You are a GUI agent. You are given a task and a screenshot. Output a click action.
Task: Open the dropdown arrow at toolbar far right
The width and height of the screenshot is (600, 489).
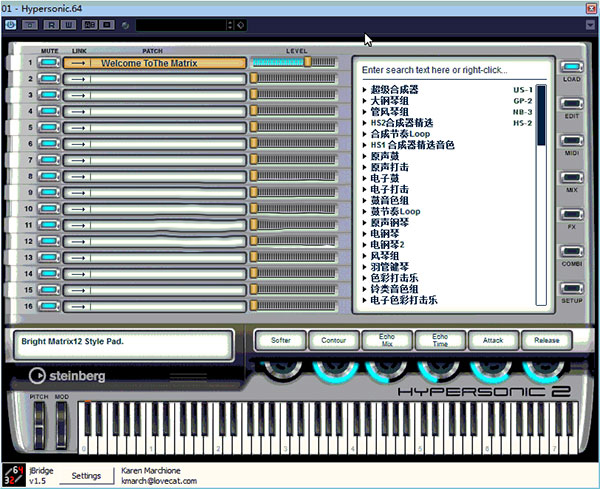click(x=590, y=25)
